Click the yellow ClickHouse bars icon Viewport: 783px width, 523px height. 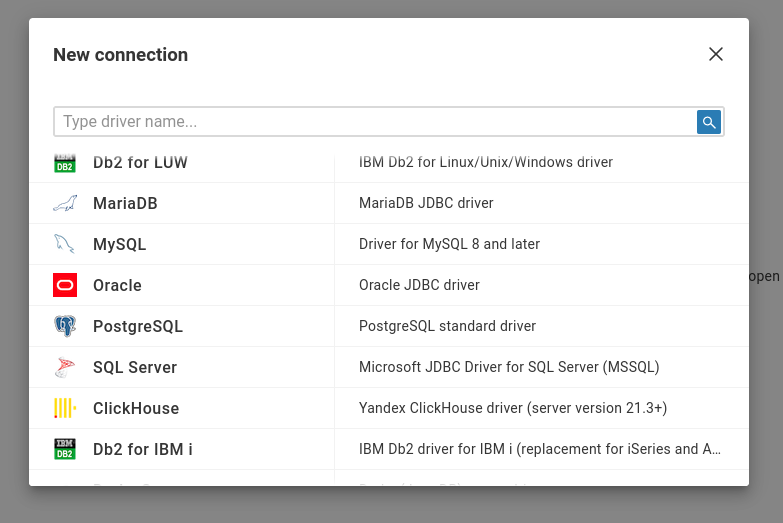pyautogui.click(x=65, y=408)
